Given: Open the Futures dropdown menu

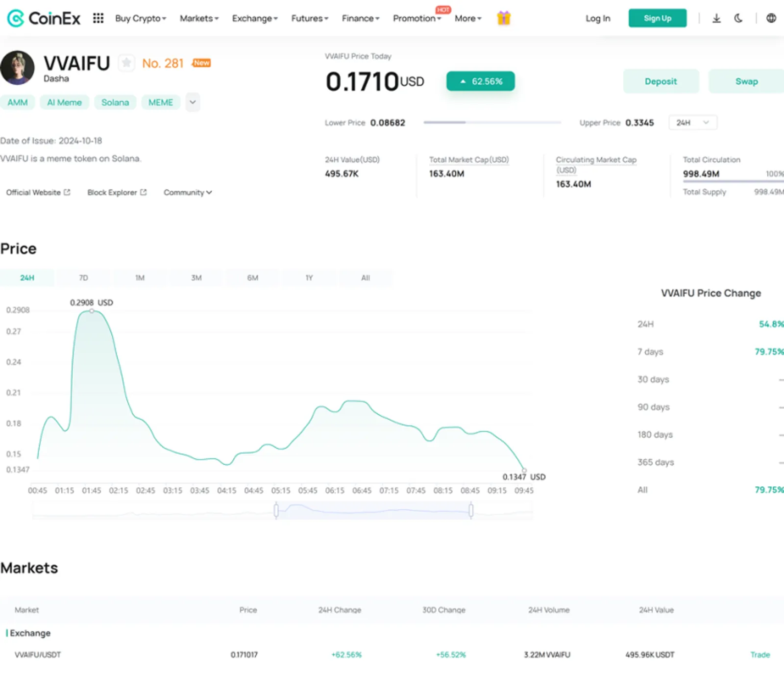Looking at the screenshot, I should 310,18.
